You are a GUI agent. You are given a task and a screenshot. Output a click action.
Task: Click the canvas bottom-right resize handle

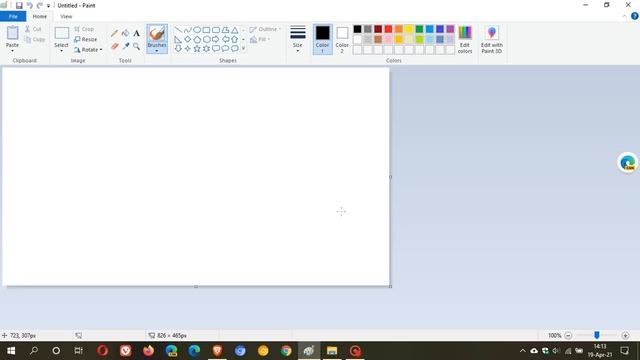[391, 287]
